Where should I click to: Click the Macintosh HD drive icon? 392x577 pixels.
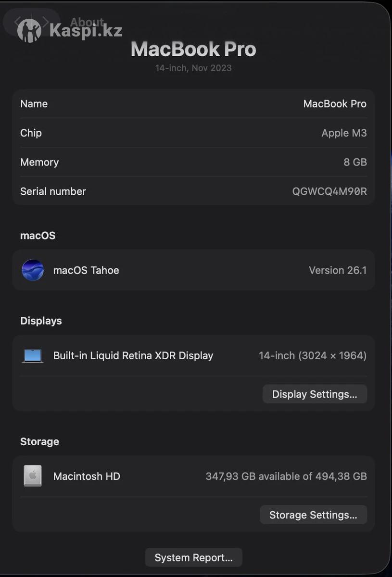point(33,476)
